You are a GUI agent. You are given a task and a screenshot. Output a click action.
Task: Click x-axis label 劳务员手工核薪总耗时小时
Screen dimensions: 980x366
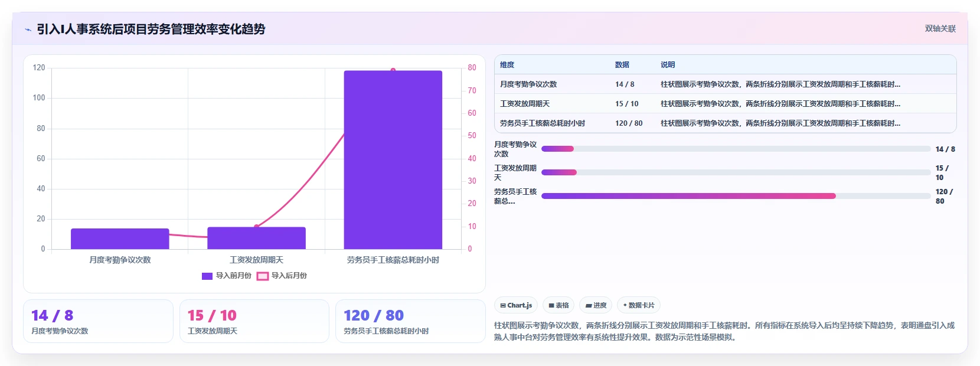click(x=393, y=260)
